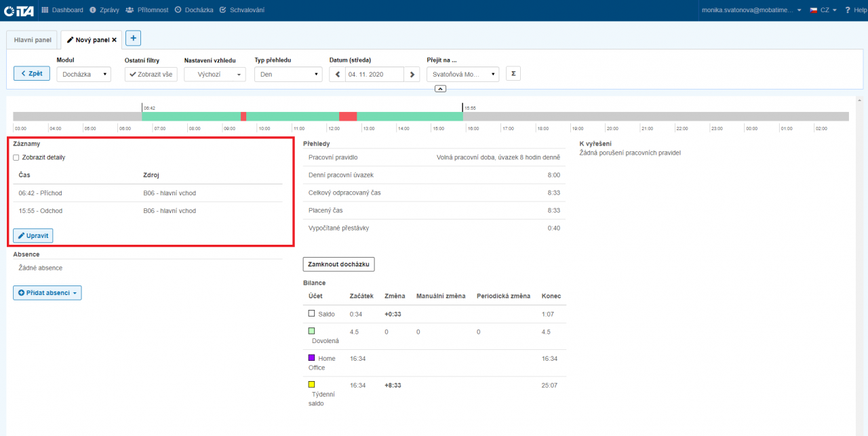The image size is (868, 436).
Task: Click the purple Home Office color swatch
Action: [312, 357]
